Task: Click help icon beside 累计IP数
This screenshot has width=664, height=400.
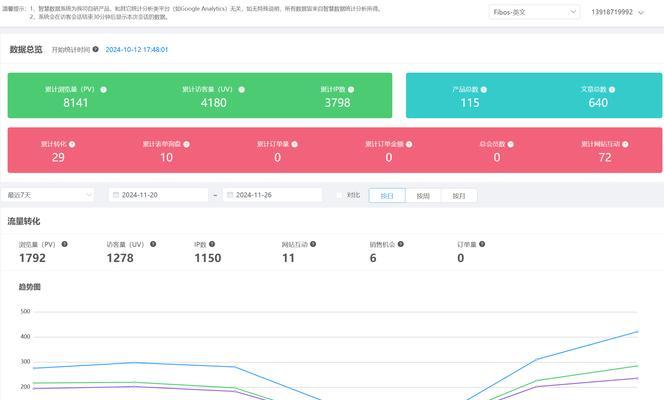Action: (354, 89)
